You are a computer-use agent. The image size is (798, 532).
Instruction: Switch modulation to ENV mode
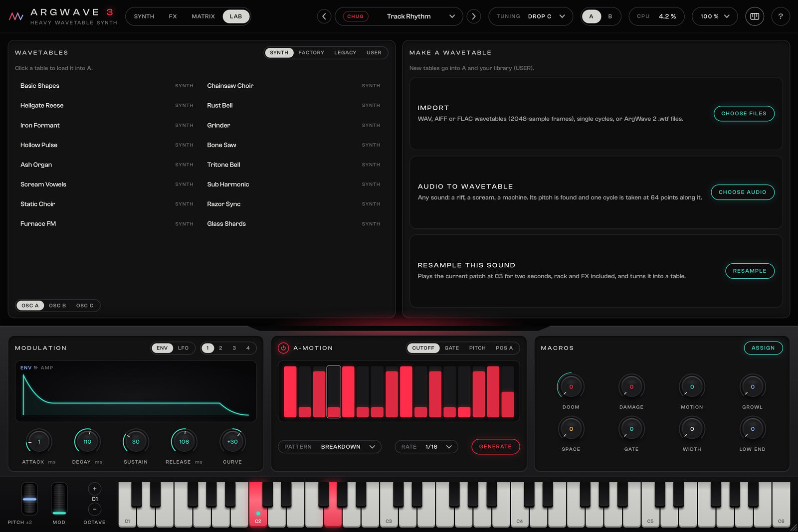coord(162,348)
